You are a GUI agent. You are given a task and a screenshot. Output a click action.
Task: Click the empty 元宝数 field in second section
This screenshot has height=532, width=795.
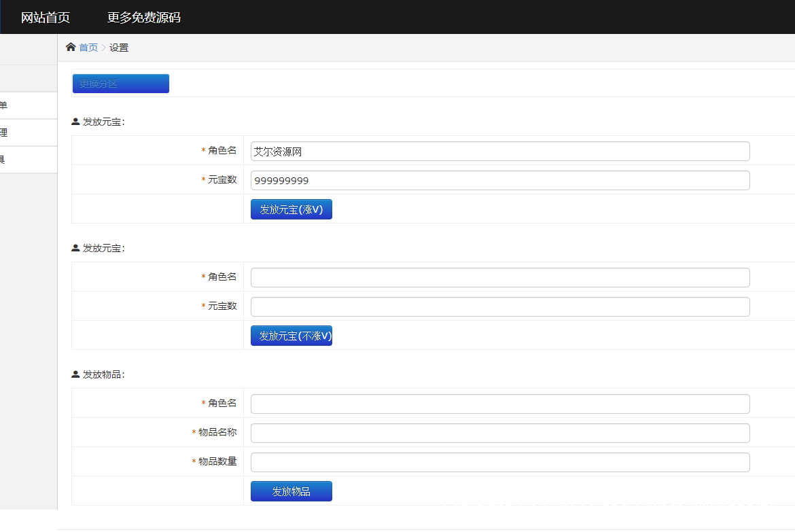[499, 306]
